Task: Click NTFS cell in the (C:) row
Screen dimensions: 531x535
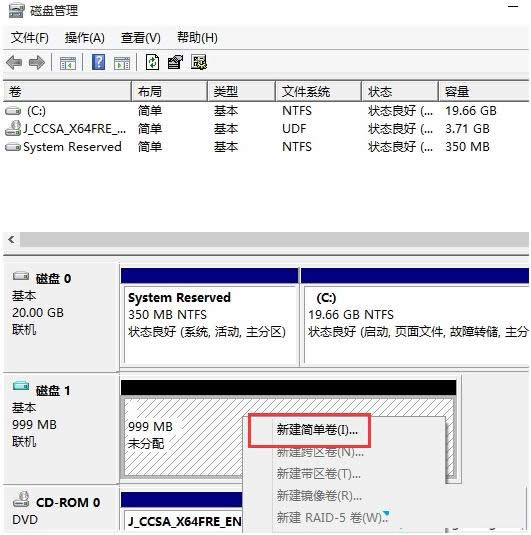Action: pyautogui.click(x=297, y=111)
